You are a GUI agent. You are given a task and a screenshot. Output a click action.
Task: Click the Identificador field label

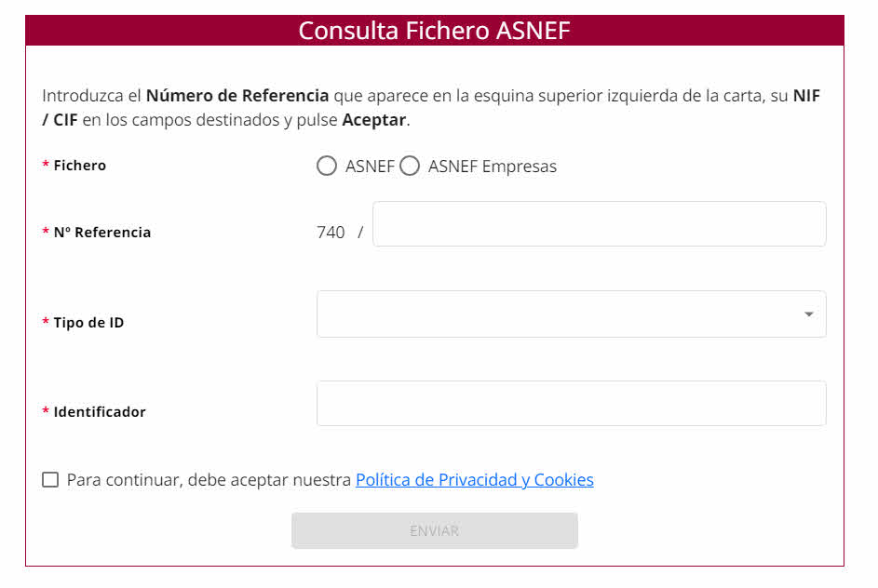(100, 412)
